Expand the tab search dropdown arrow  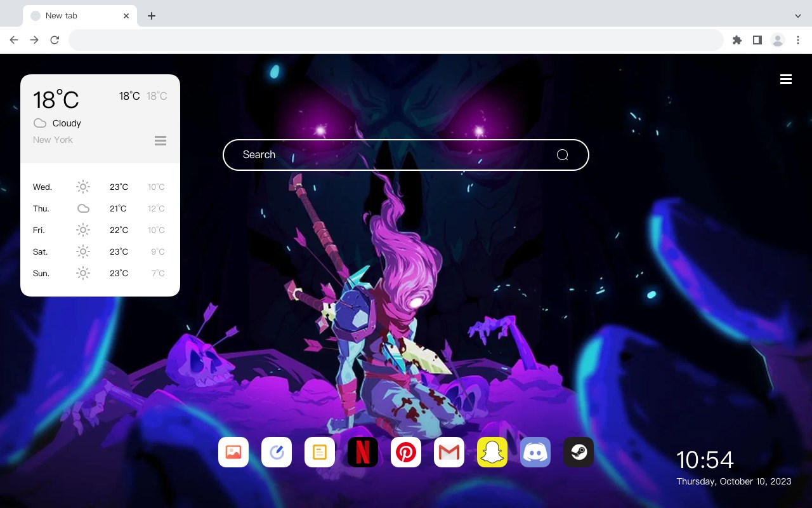tap(798, 16)
